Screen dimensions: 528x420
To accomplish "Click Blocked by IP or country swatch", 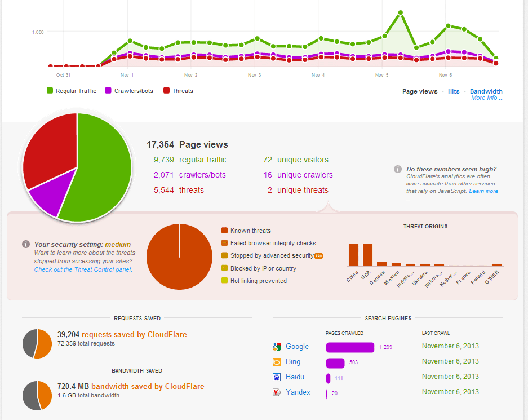I will point(225,268).
